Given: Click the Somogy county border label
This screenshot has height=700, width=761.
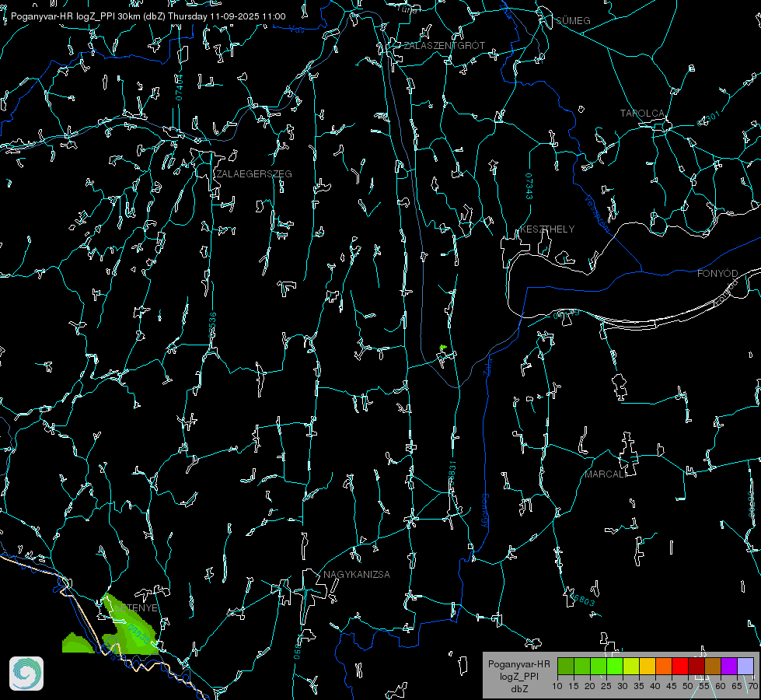Looking at the screenshot, I should click(485, 511).
